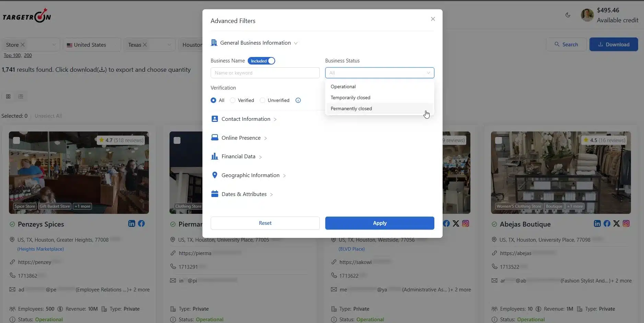Switch to grid view icon
Image resolution: width=644 pixels, height=323 pixels.
pos(8,96)
